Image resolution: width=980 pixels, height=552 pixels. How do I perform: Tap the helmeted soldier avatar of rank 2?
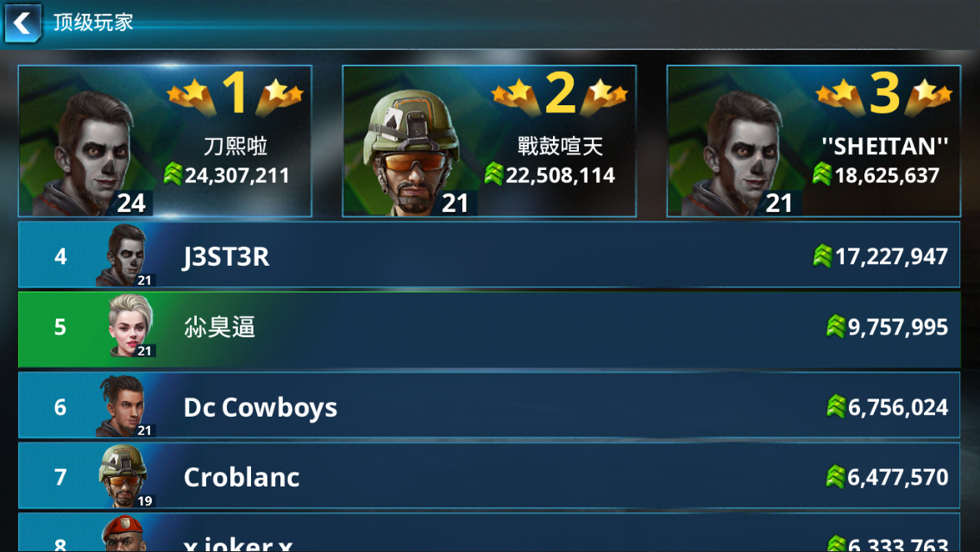coord(412,154)
